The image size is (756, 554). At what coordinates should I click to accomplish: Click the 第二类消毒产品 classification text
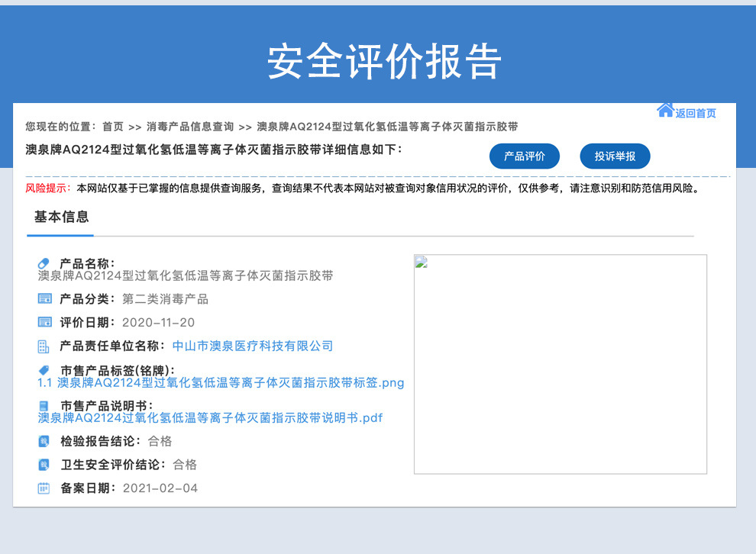point(165,299)
